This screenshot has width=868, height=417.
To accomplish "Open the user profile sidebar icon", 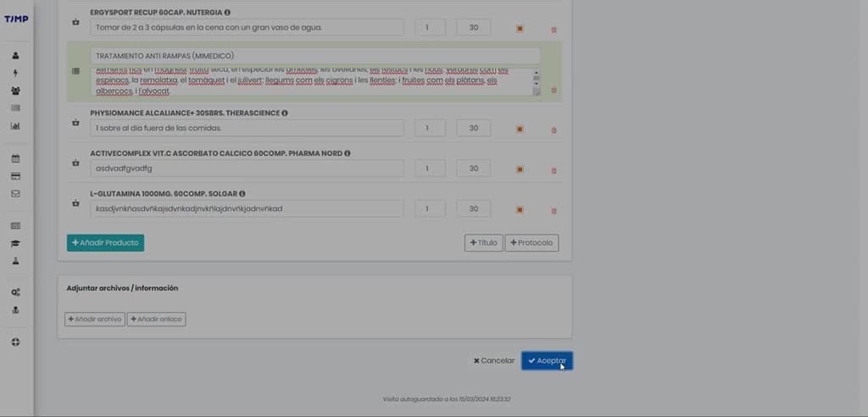I will [15, 55].
